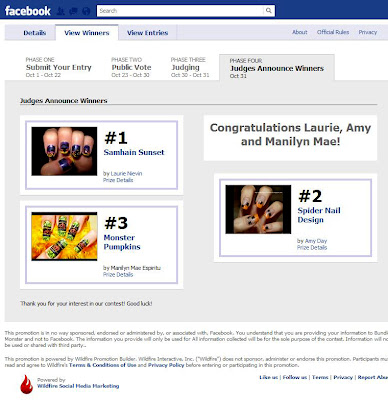Viewport: 388px width, 400px height.
Task: Open the Spider Nail Design entry title
Action: click(319, 215)
